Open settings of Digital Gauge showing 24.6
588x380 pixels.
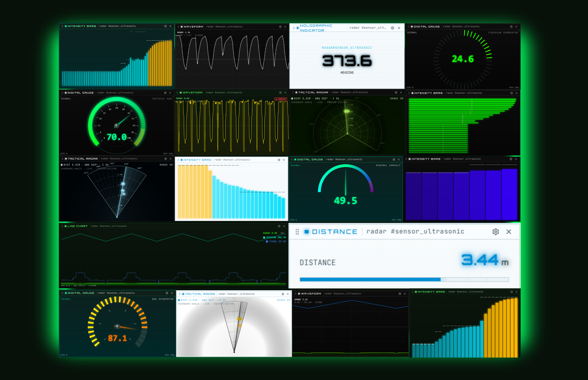click(x=511, y=27)
